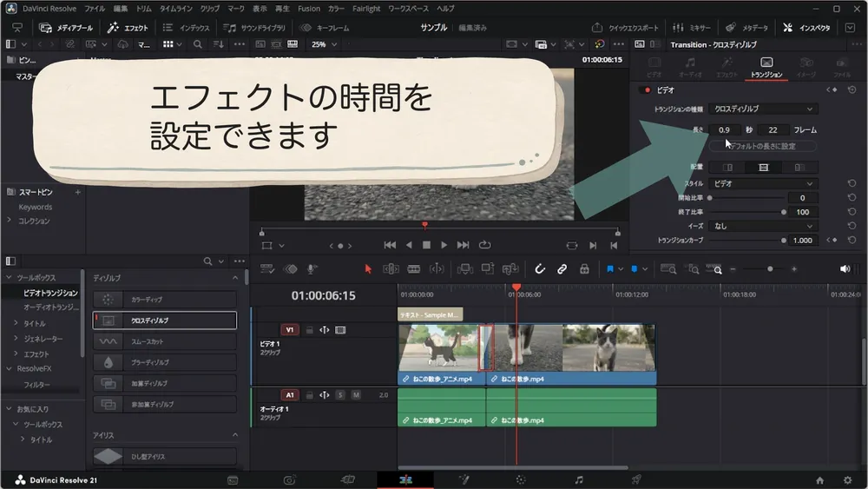Play forward in the viewer
This screenshot has width=868, height=489.
[x=444, y=245]
